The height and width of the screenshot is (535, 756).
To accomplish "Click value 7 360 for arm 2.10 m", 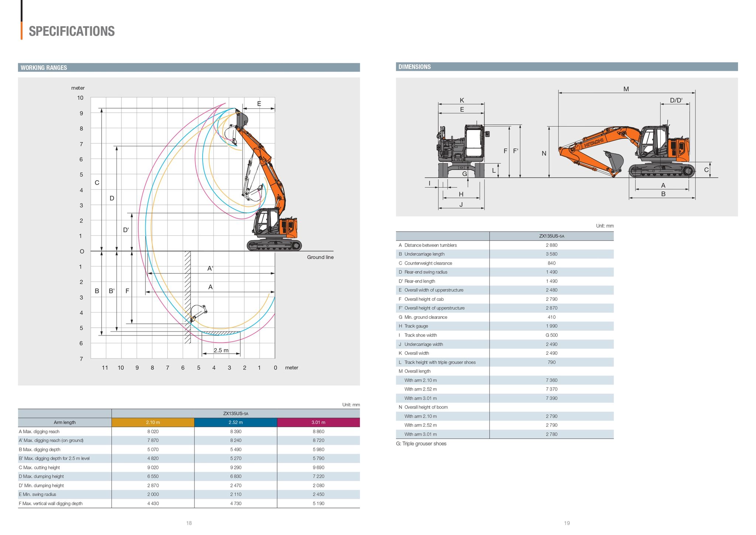I will 551,380.
